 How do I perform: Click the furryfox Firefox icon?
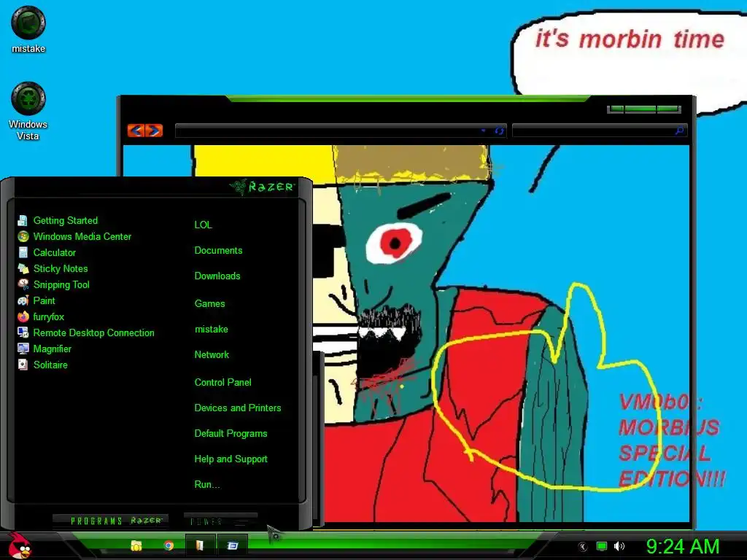coord(23,316)
